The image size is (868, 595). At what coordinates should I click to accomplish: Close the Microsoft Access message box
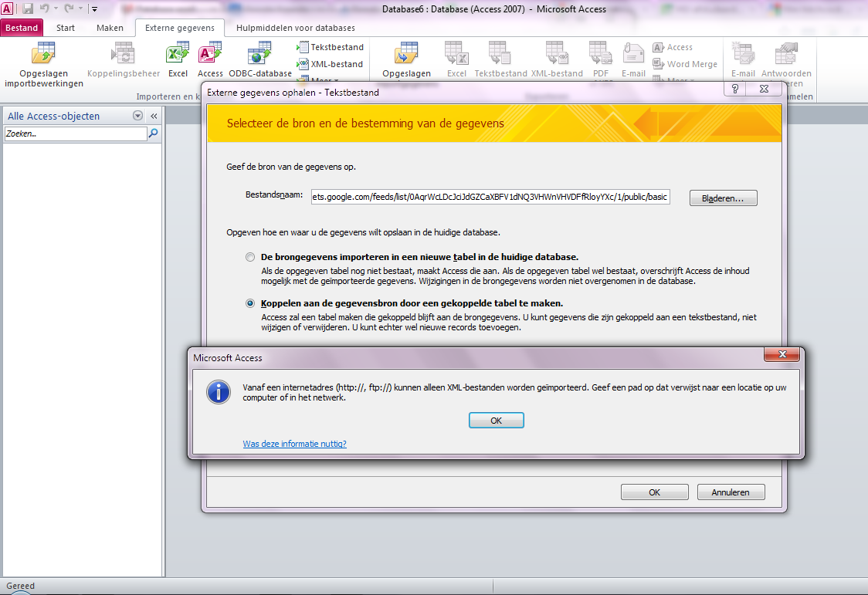(782, 354)
